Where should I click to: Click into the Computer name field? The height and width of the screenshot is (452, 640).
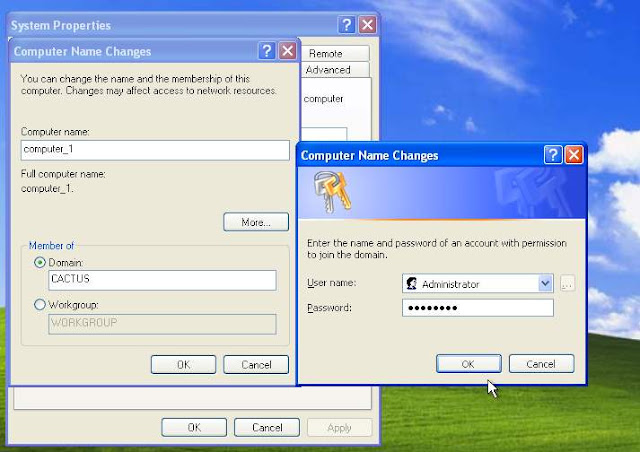click(155, 150)
